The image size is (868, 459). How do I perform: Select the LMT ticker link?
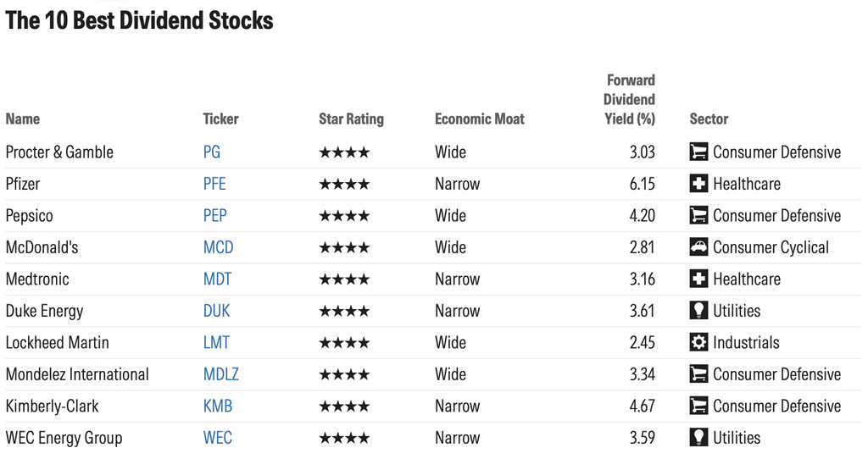[x=216, y=342]
